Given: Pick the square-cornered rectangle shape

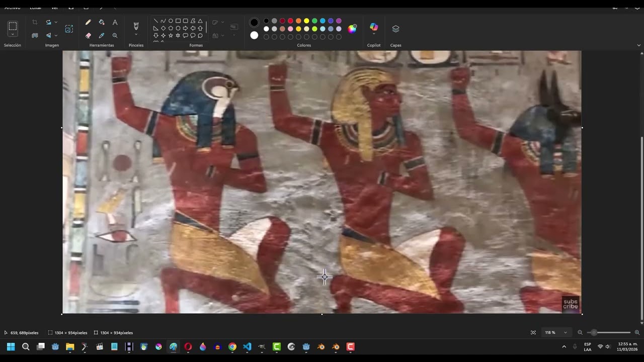Looking at the screenshot, I should (x=178, y=21).
